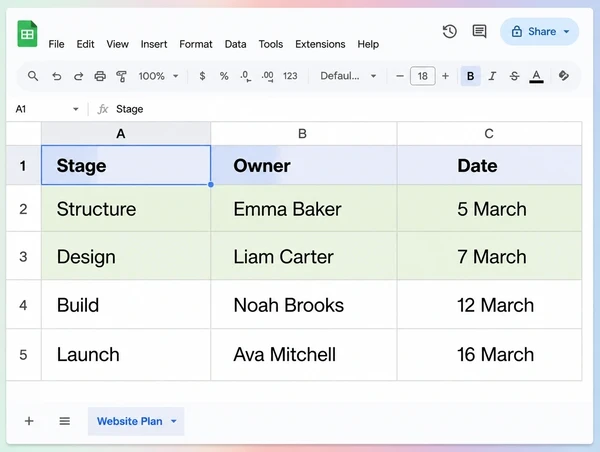Open the text color picker

[x=536, y=76]
